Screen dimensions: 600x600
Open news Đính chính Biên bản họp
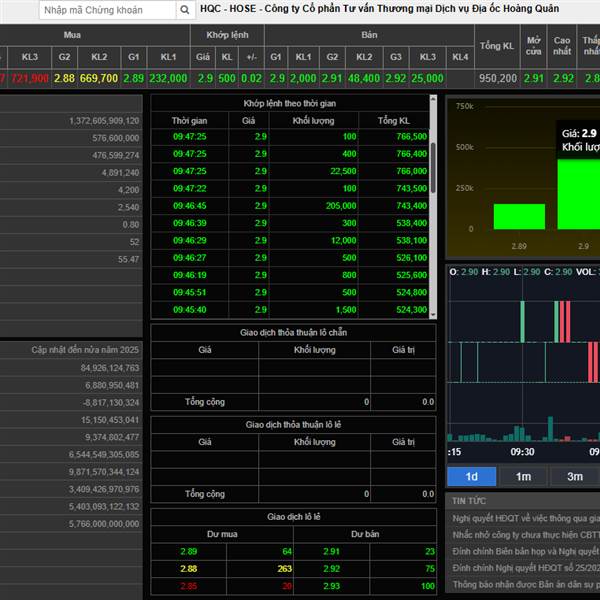(x=526, y=551)
